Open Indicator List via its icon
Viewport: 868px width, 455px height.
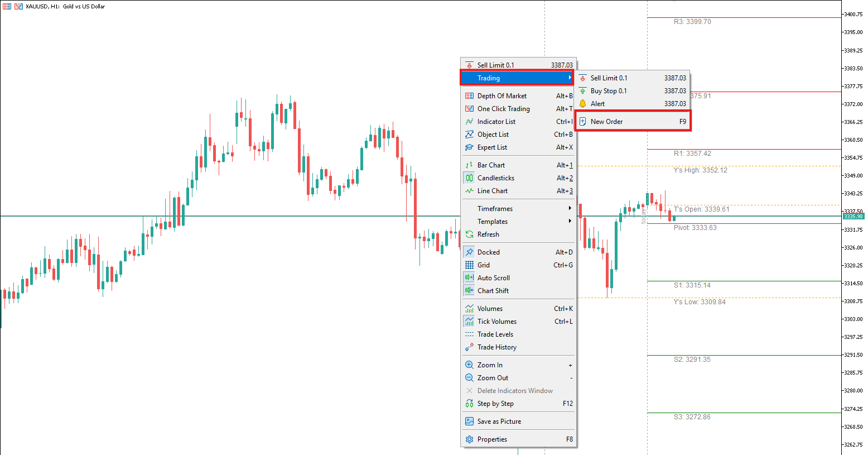469,122
